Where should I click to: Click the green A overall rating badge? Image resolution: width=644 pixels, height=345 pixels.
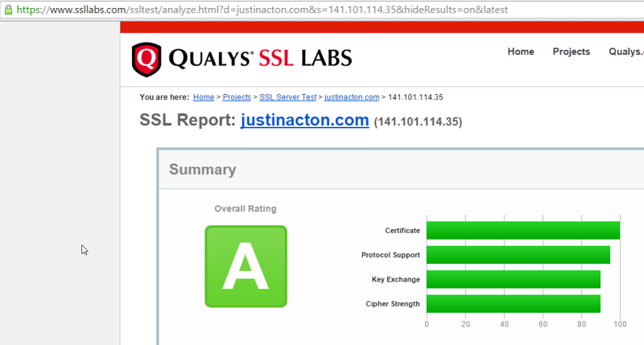coord(246,266)
